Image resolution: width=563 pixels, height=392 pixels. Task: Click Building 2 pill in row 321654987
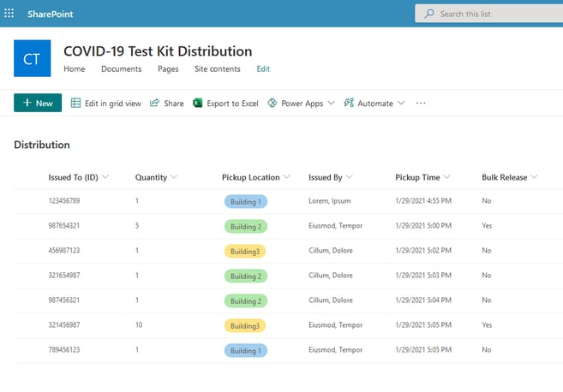(246, 276)
